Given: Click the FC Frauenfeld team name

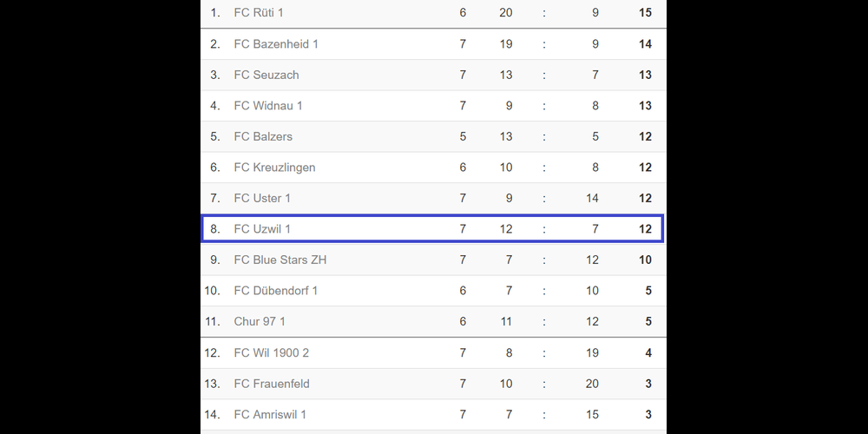Looking at the screenshot, I should coord(272,384).
